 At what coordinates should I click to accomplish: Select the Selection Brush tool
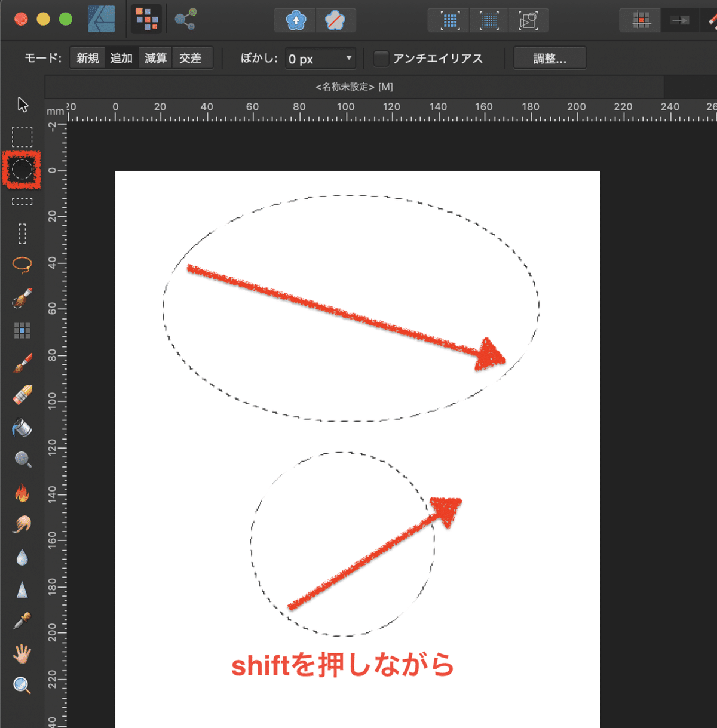coord(22,297)
